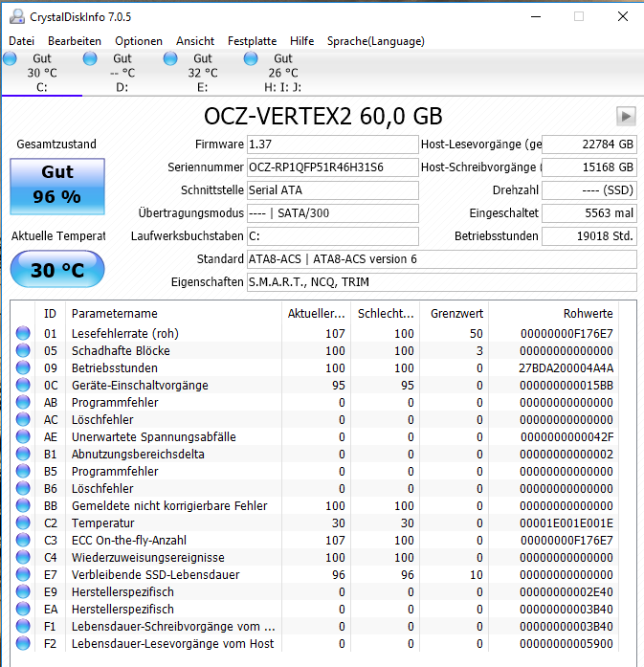Click status orb of Gemeldete nicht korrigierbare Fehler
Viewport: 644px width, 667px height.
(23, 505)
